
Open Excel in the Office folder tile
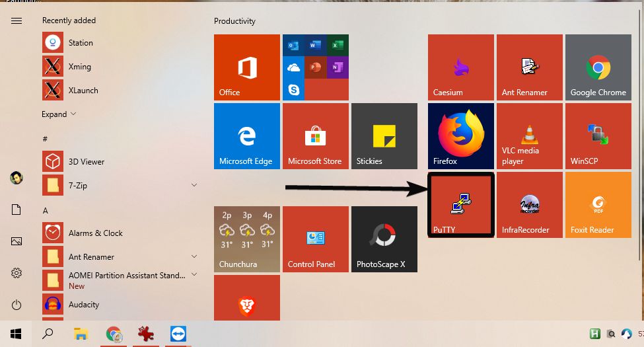[338, 45]
